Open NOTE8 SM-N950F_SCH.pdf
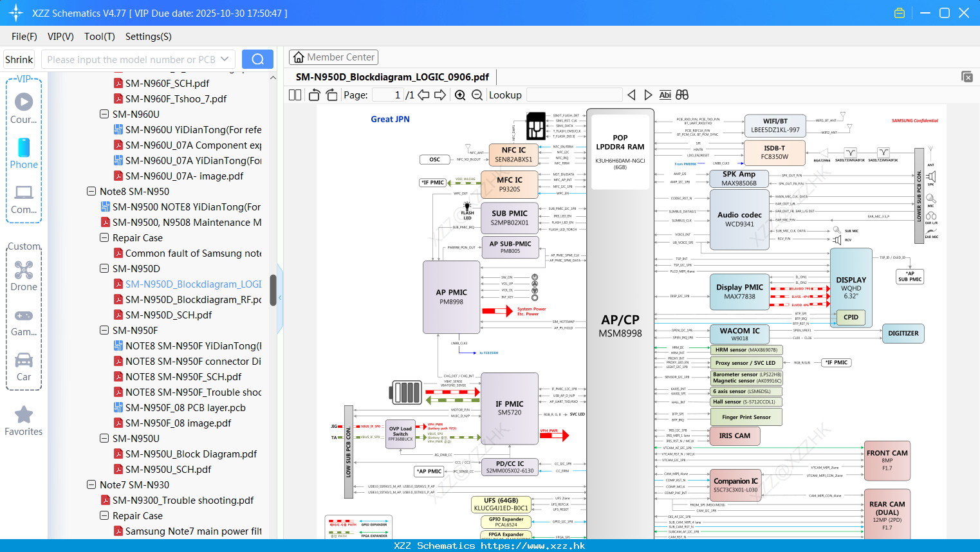Viewport: 980px width, 552px height. pyautogui.click(x=183, y=376)
